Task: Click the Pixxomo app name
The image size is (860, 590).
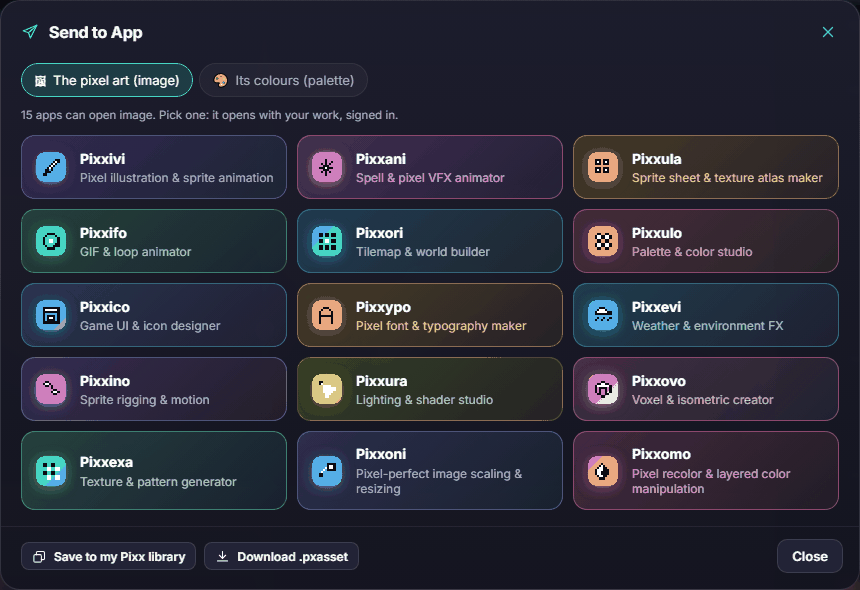Action: [x=661, y=454]
